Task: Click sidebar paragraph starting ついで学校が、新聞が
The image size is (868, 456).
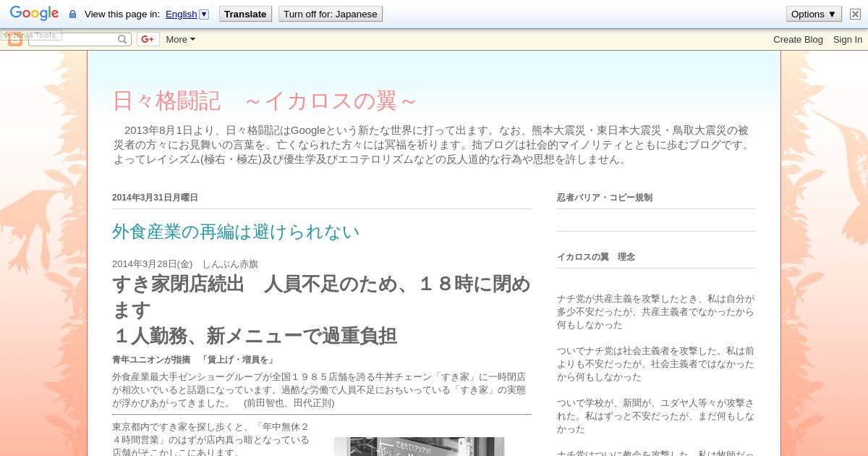Action: 656,415
